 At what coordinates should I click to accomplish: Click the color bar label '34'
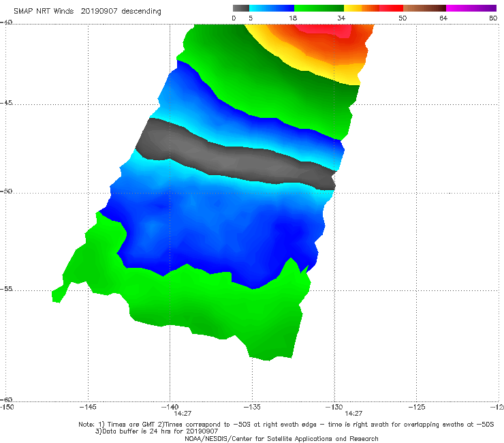[341, 18]
